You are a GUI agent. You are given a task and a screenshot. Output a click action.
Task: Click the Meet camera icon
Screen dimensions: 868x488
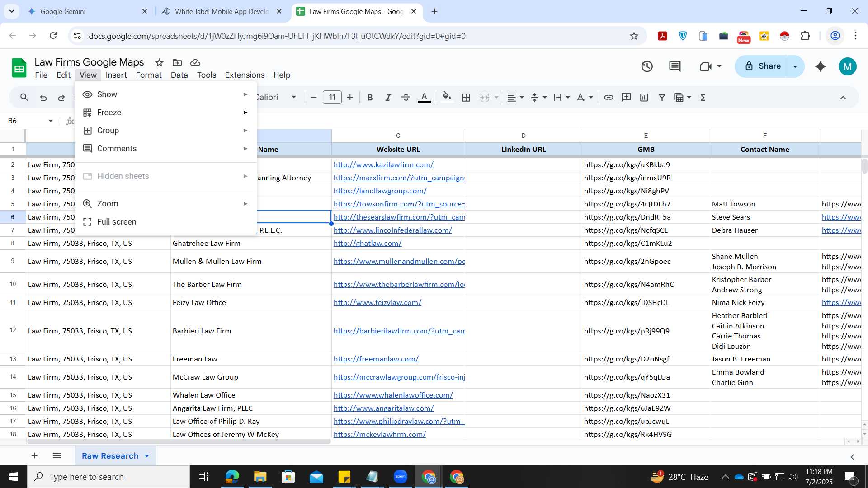tap(706, 66)
